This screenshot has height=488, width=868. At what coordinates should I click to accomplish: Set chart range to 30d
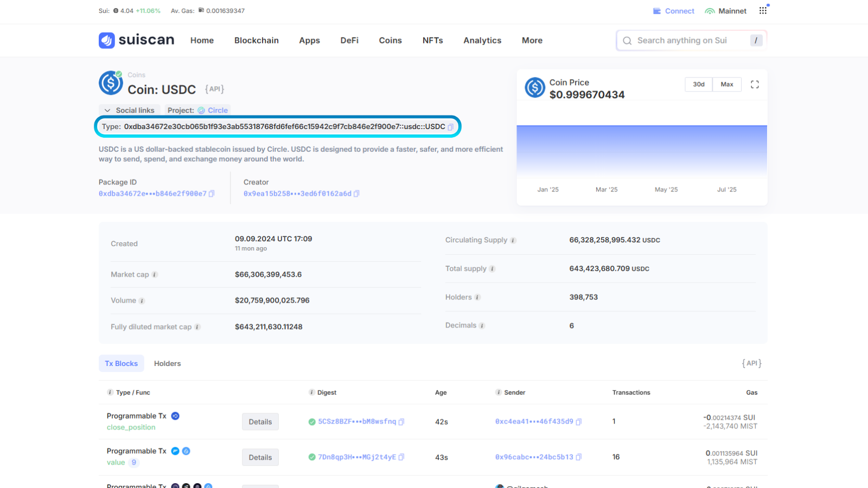[x=699, y=85]
